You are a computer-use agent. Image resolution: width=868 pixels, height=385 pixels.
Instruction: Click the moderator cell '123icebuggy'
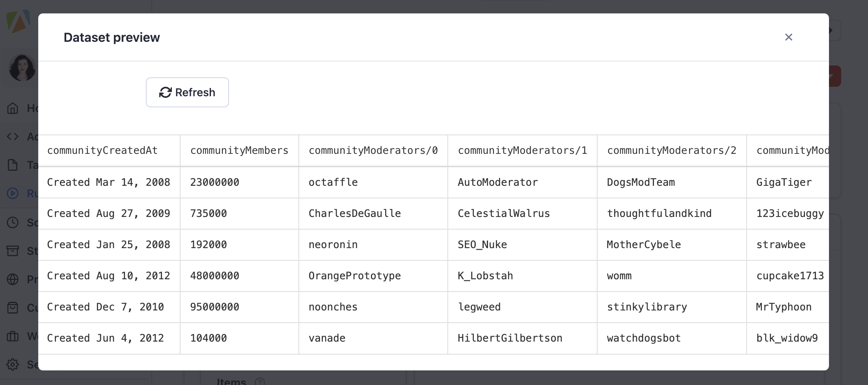tap(788, 213)
